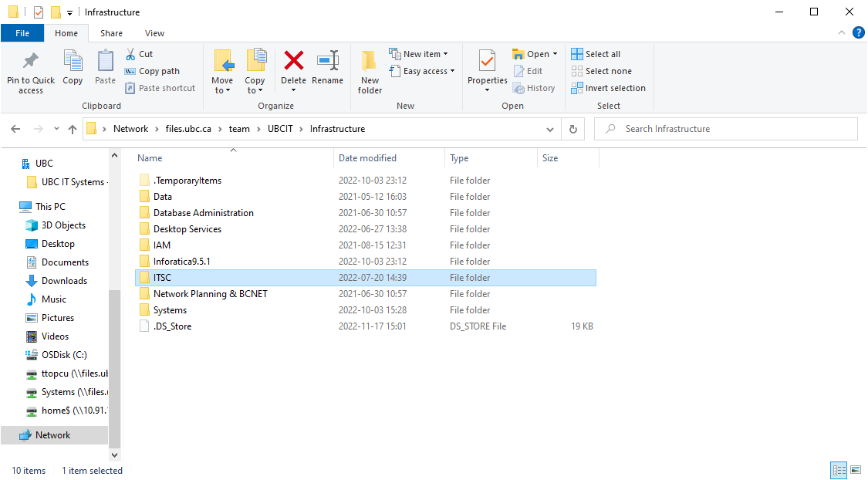This screenshot has width=868, height=480.
Task: Open the New item dropdown
Action: click(x=419, y=54)
